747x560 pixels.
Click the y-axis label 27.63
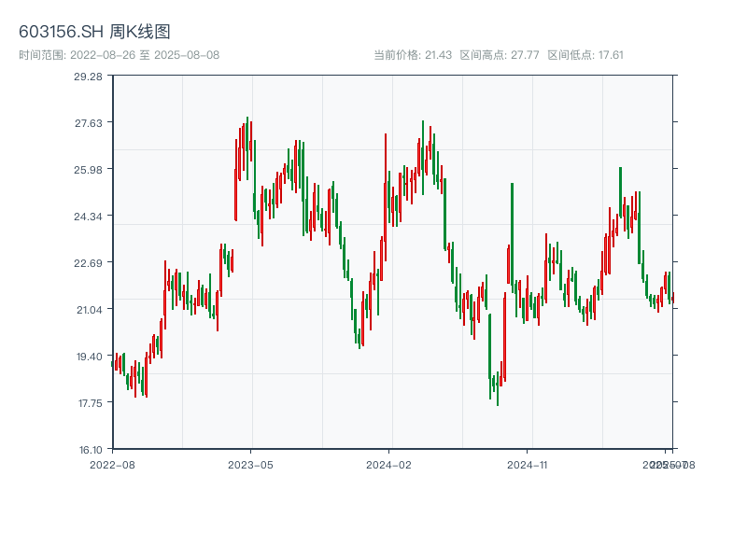tap(89, 123)
